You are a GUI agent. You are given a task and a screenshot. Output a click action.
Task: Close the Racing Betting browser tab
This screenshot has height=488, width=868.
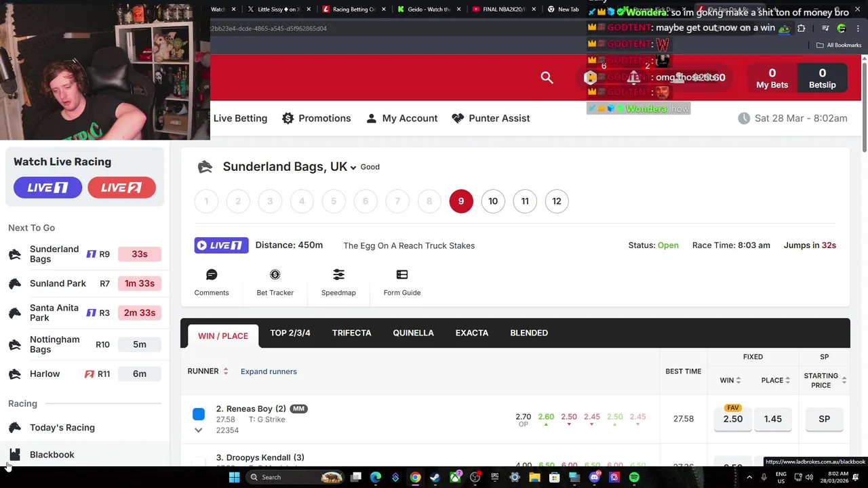[x=384, y=9]
